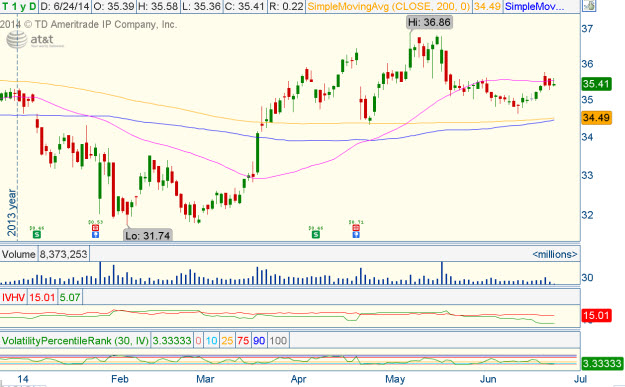Click the red 15.01 IV axis tag
625x387 pixels.
click(596, 316)
